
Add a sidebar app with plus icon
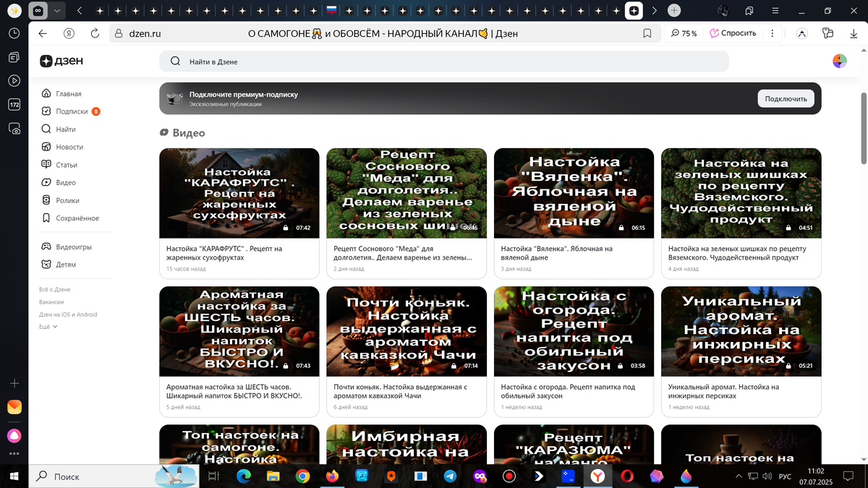point(14,383)
